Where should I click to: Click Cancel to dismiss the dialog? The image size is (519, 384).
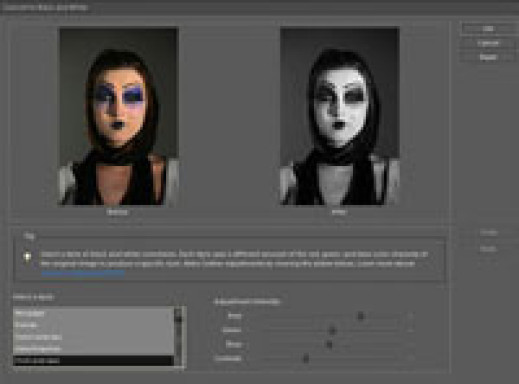[x=488, y=43]
